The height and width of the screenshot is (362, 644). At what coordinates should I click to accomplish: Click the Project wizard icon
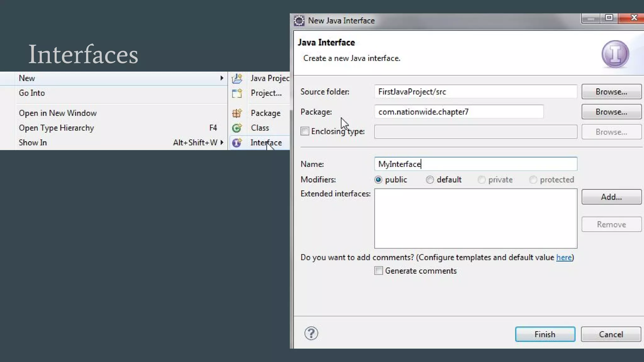(x=237, y=93)
